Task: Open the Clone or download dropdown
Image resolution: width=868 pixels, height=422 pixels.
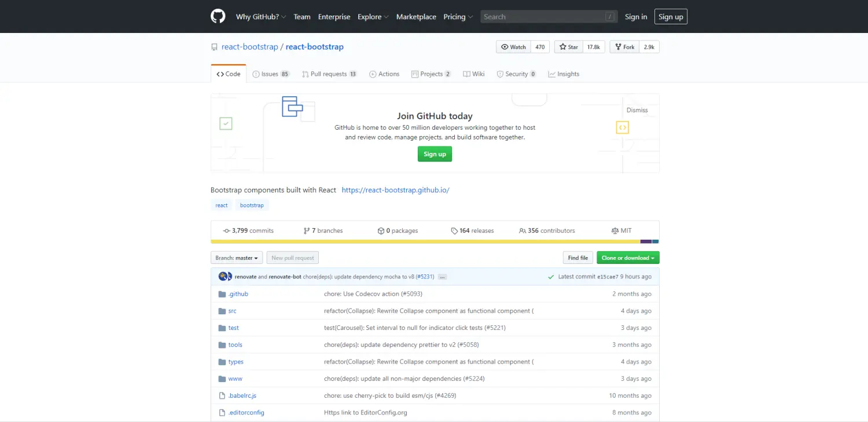Action: click(628, 258)
